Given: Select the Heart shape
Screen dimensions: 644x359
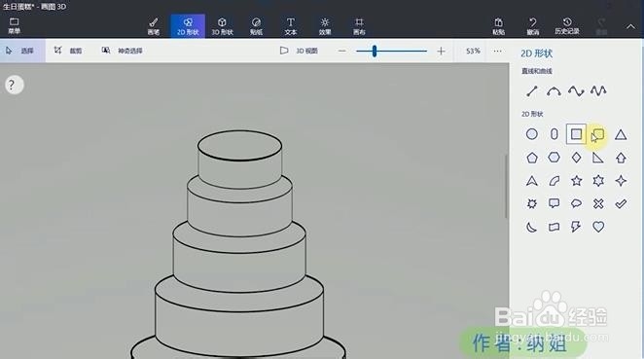Looking at the screenshot, I should pos(598,227).
